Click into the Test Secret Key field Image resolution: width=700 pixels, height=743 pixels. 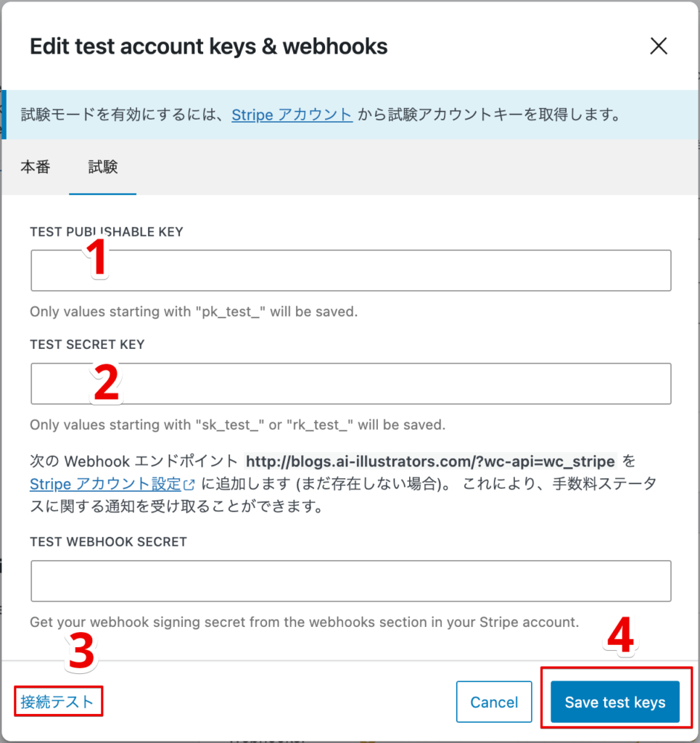351,384
